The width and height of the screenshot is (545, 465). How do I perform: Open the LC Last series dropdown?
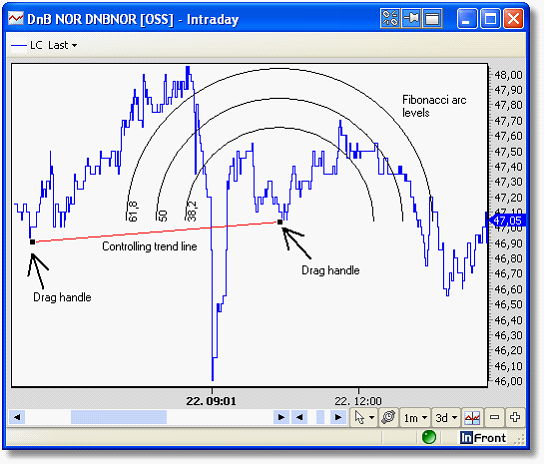pyautogui.click(x=74, y=46)
